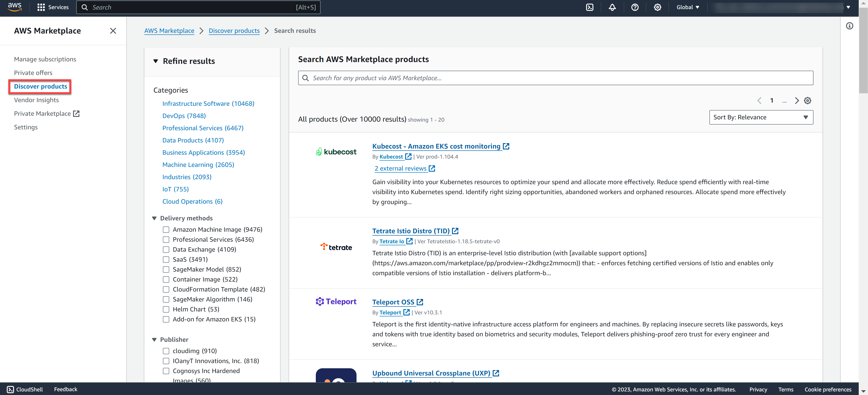Select the cloudimg publisher checkbox
This screenshot has height=395, width=868.
(x=166, y=351)
